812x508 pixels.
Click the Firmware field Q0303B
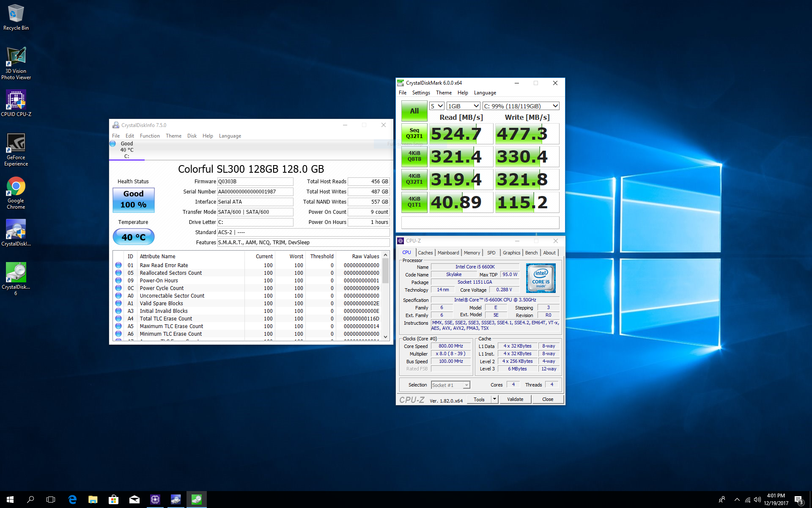tap(255, 182)
